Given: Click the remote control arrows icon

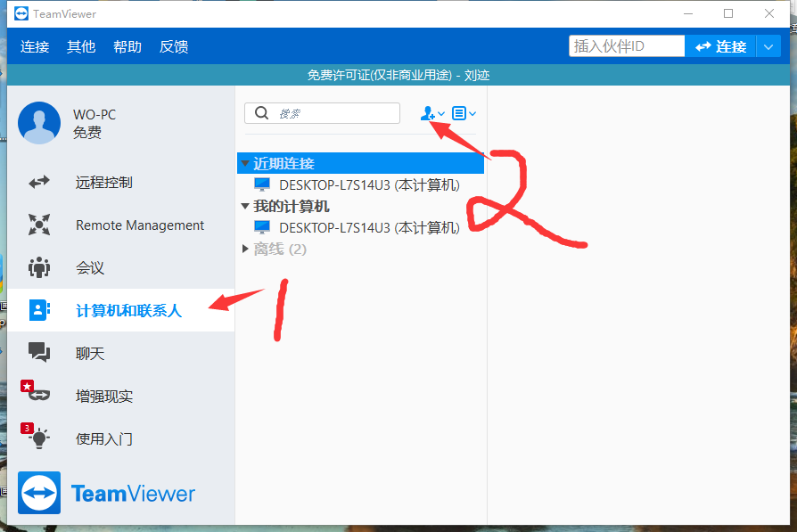Looking at the screenshot, I should click(39, 182).
